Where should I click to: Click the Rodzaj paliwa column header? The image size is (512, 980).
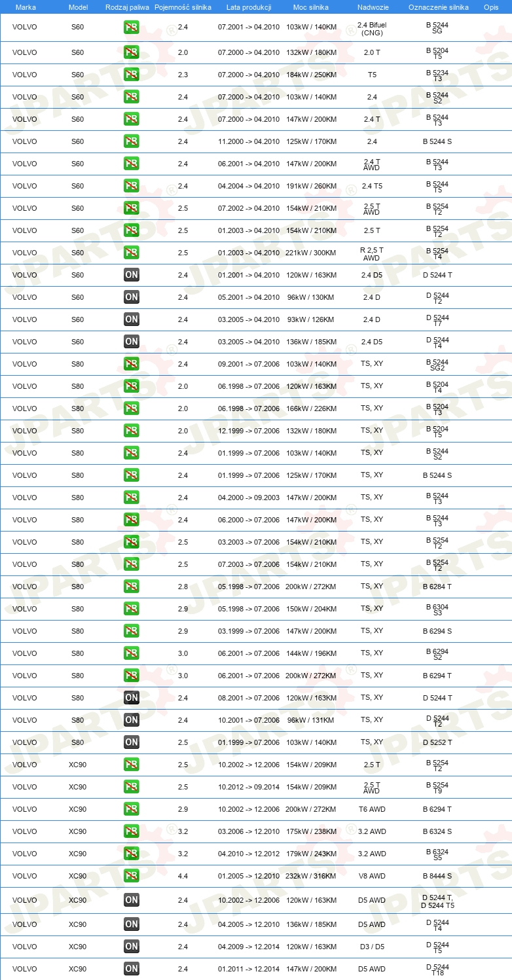pyautogui.click(x=128, y=7)
